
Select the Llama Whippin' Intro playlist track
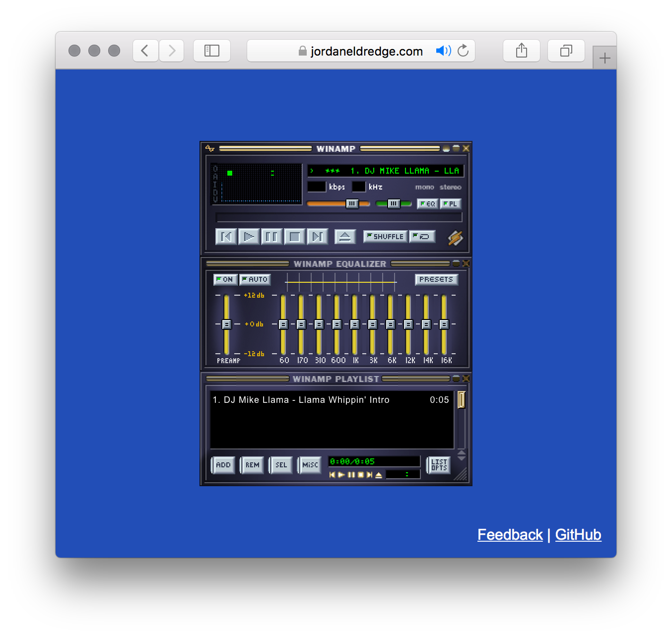306,400
